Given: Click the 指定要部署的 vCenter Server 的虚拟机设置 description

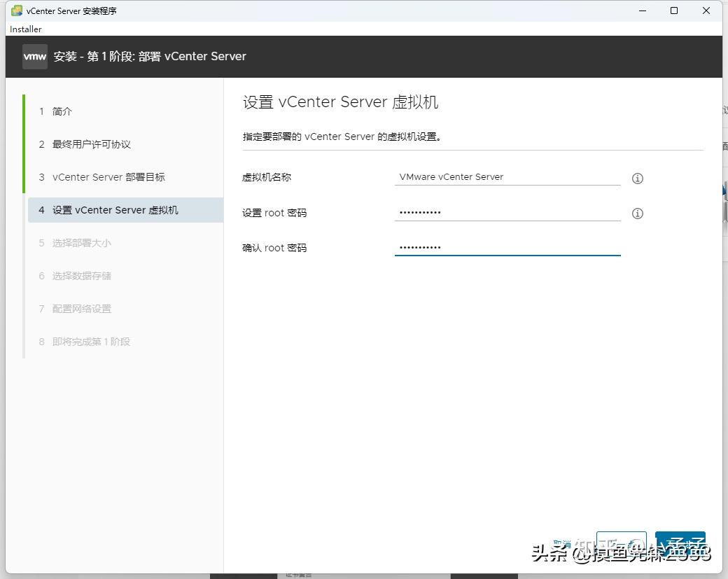Looking at the screenshot, I should point(342,137).
